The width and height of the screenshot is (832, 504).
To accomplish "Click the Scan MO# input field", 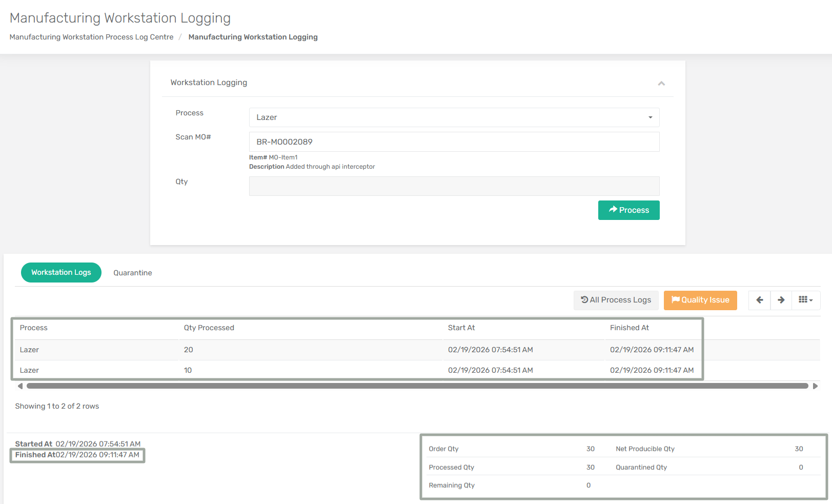I will 454,142.
